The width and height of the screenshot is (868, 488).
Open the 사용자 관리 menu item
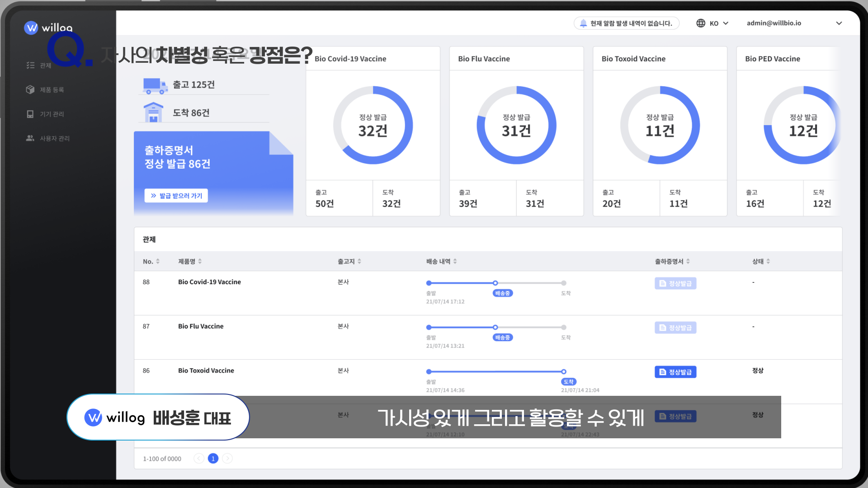(54, 138)
